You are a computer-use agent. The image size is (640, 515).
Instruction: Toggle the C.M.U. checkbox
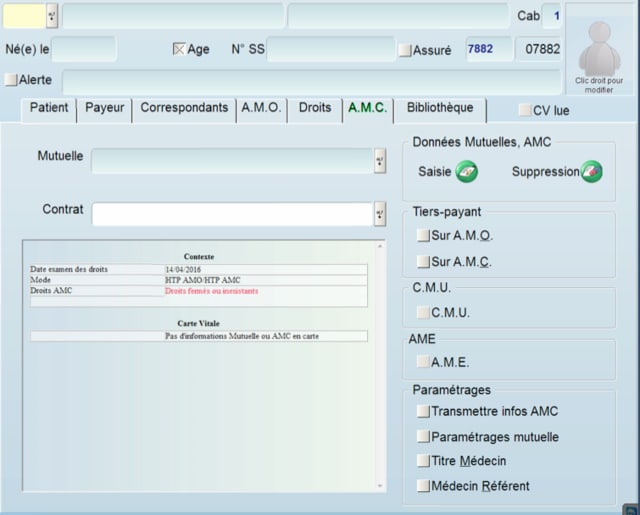423,312
